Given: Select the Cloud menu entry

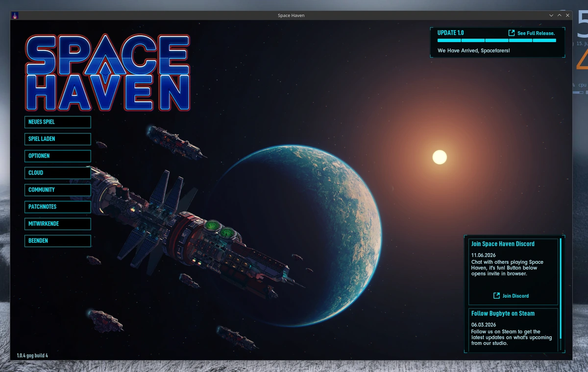Looking at the screenshot, I should (x=58, y=173).
